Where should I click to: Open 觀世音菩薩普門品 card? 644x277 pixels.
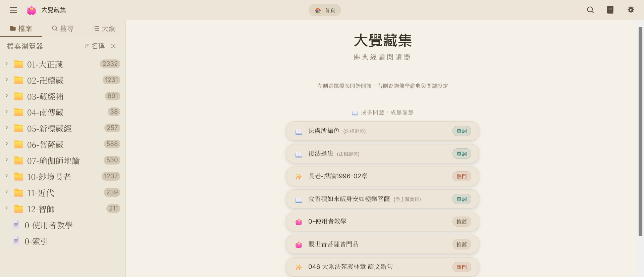tap(382, 244)
